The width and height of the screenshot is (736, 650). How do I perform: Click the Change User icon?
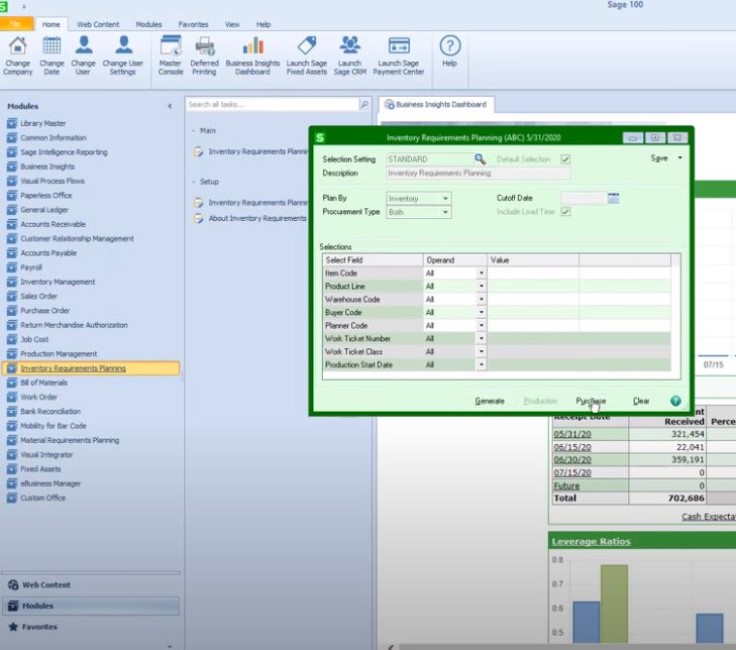(83, 55)
